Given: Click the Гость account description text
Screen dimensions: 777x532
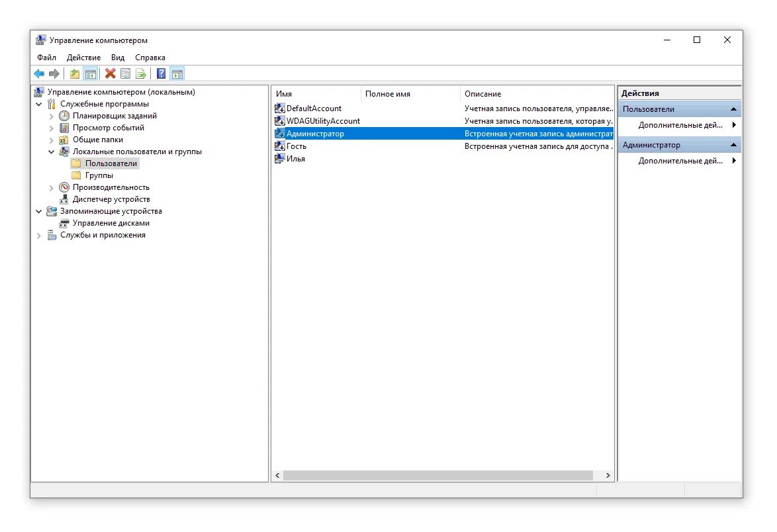Looking at the screenshot, I should click(x=539, y=146).
